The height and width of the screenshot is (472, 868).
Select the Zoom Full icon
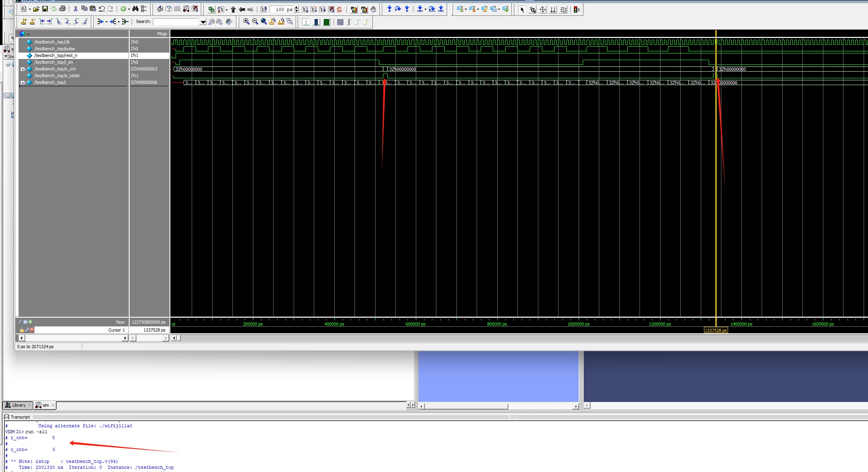[264, 22]
